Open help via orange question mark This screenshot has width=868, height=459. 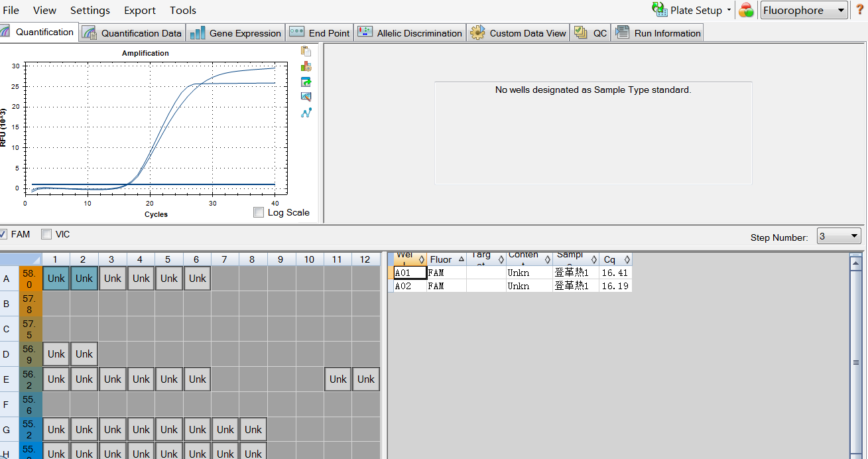(859, 10)
